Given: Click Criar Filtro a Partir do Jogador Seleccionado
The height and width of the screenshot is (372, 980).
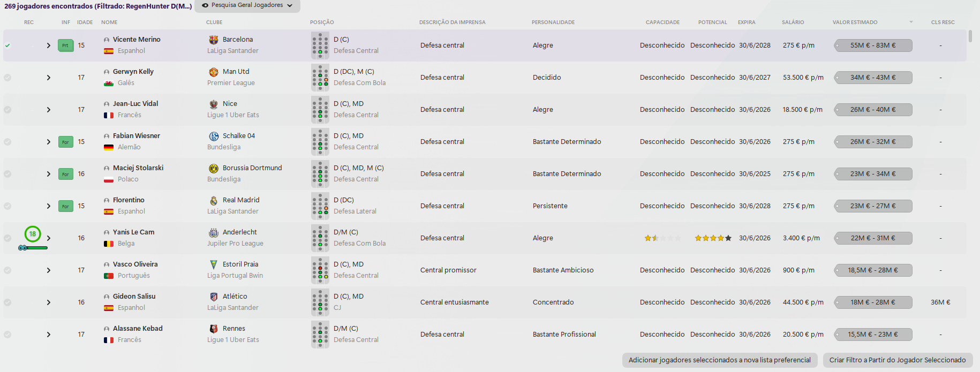Looking at the screenshot, I should [898, 360].
